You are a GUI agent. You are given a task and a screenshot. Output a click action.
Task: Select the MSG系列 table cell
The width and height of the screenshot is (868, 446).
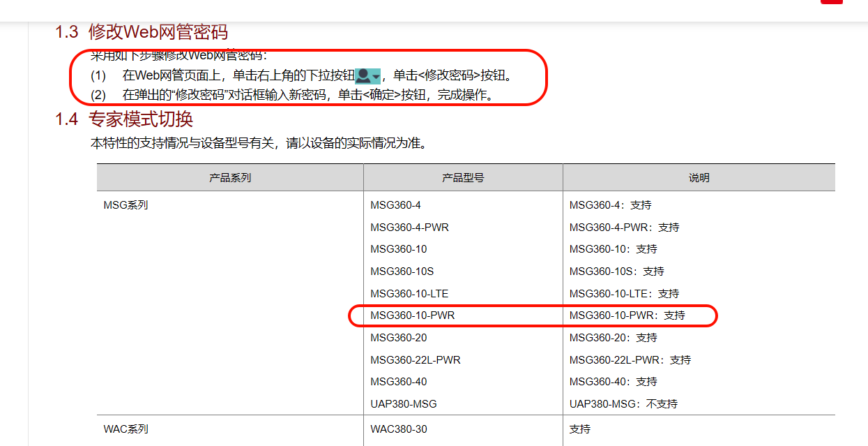[125, 205]
